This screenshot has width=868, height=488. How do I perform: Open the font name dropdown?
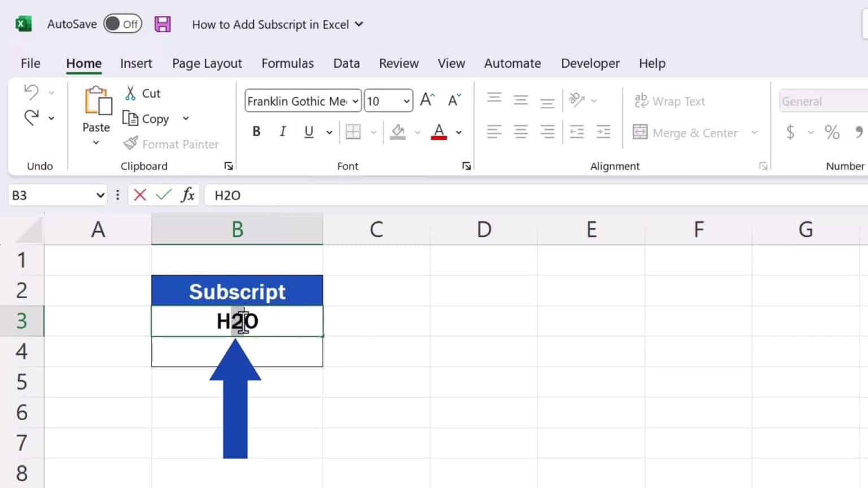(x=355, y=101)
